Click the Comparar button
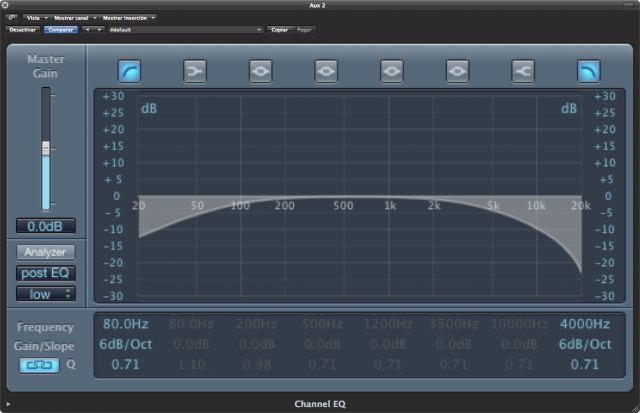Image resolution: width=640 pixels, height=413 pixels. click(x=60, y=30)
